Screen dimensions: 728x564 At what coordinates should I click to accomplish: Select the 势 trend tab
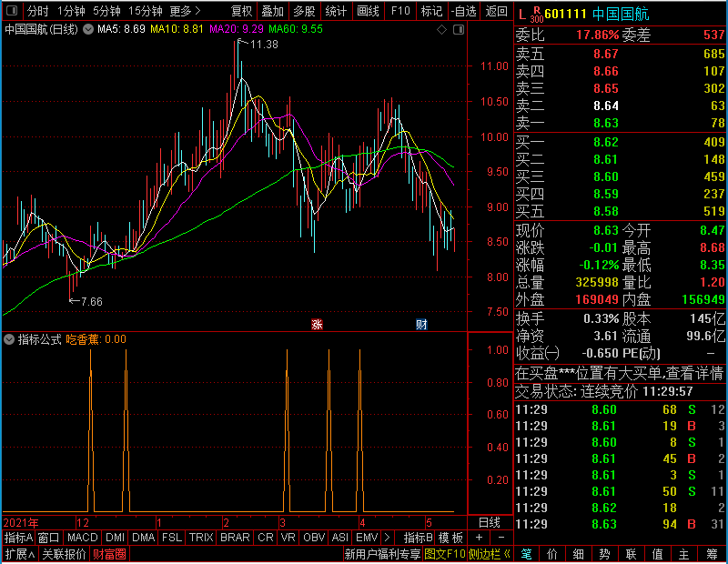(x=604, y=554)
